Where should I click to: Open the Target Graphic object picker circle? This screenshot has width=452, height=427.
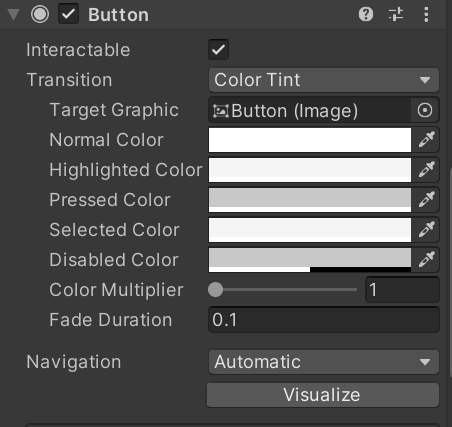[425, 110]
